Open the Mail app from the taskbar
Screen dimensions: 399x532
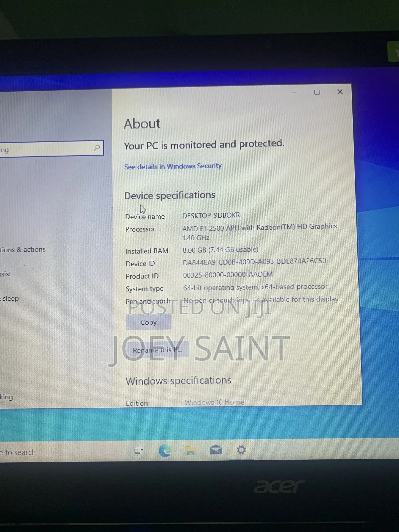click(x=216, y=450)
